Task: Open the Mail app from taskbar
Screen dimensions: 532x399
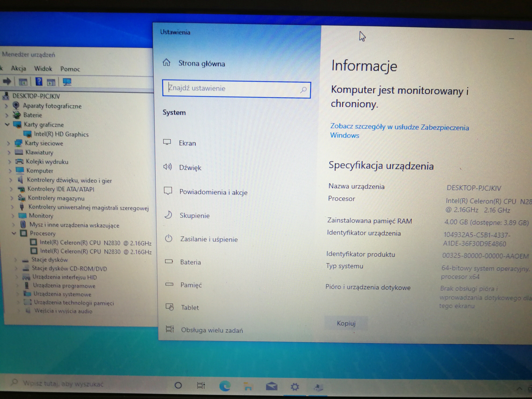Action: (271, 387)
